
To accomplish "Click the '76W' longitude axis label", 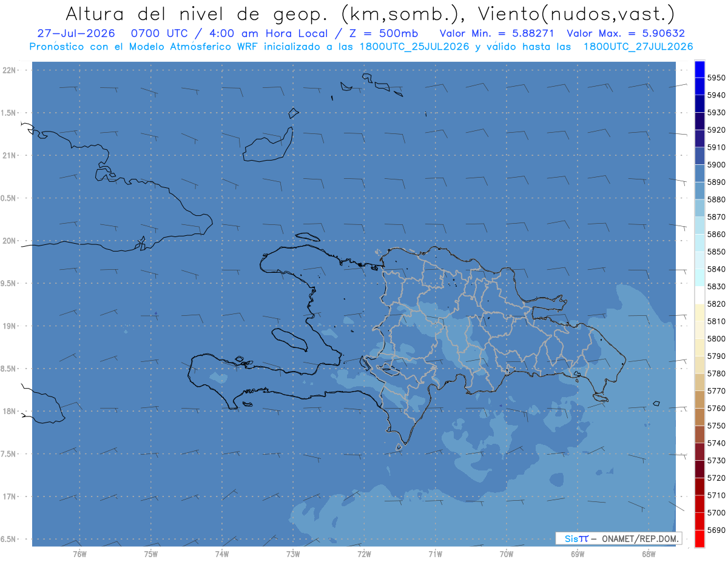I will [x=79, y=554].
